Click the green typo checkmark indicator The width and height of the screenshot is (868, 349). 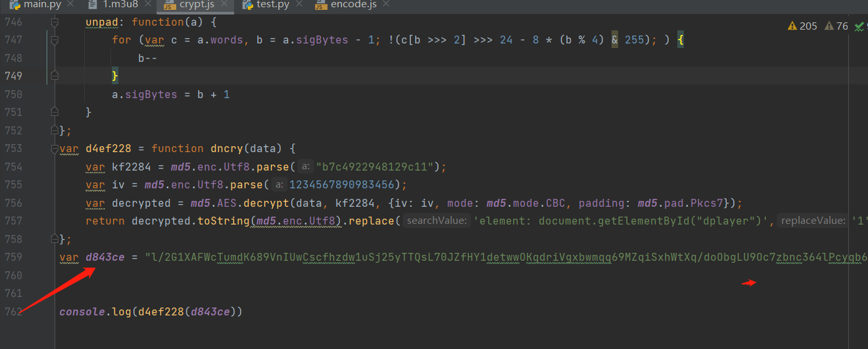pos(860,26)
